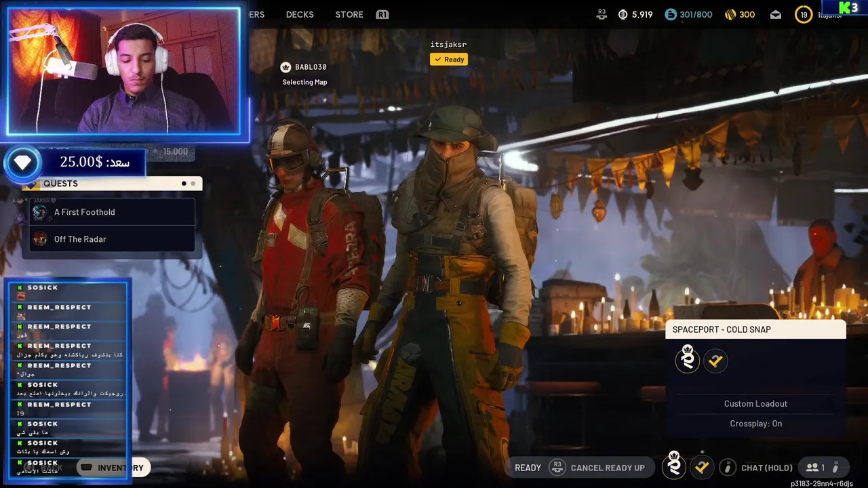Click the yellow checkmark icon in map panel
The width and height of the screenshot is (868, 488).
click(715, 361)
